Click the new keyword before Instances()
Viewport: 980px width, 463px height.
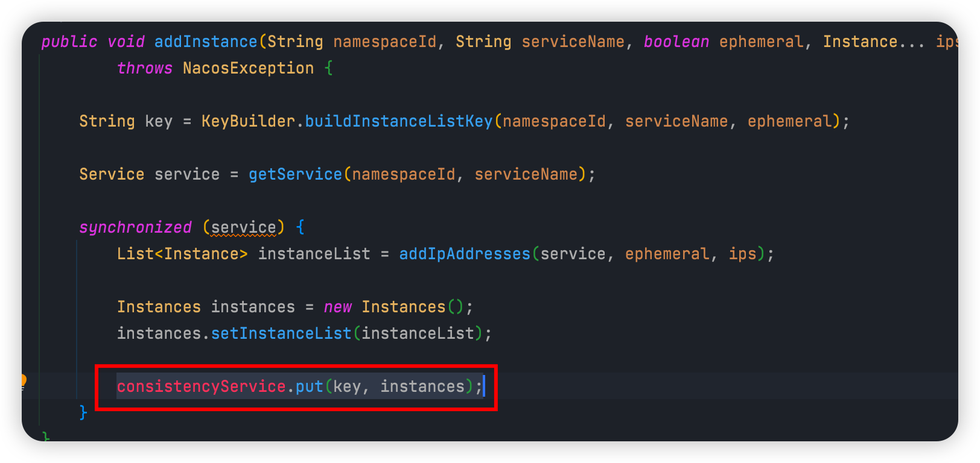(337, 307)
